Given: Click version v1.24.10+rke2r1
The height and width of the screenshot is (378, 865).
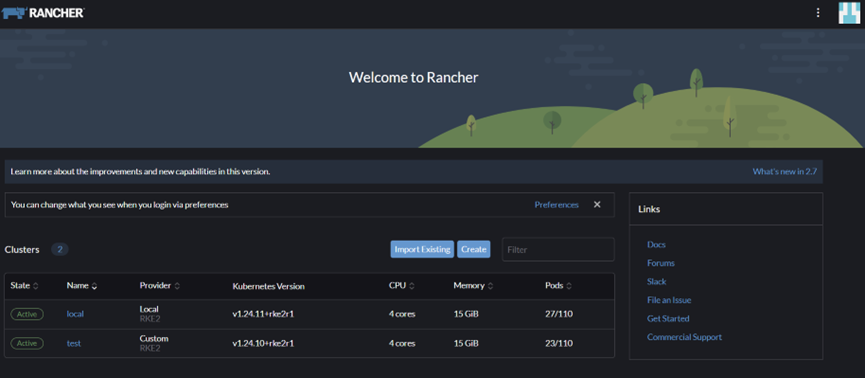Looking at the screenshot, I should pos(263,343).
